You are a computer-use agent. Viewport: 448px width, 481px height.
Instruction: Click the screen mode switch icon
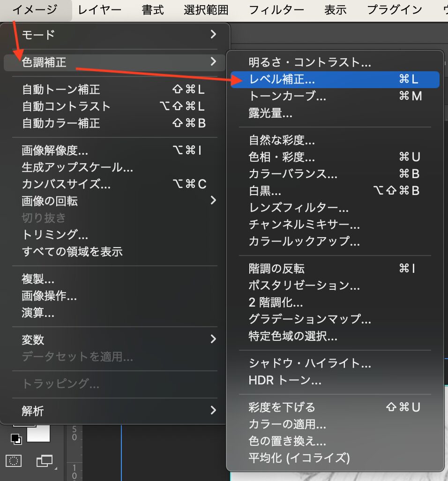coord(45,461)
